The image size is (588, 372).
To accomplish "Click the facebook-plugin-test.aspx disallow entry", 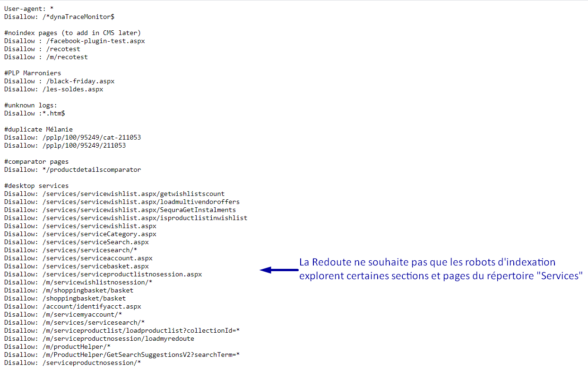I will (x=75, y=41).
